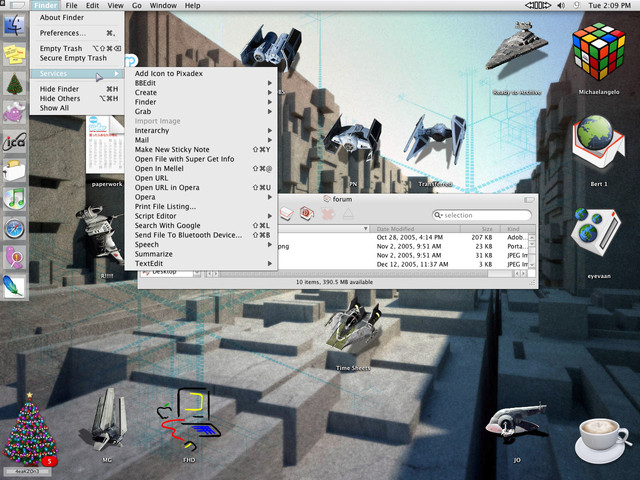This screenshot has width=640, height=480.
Task: Choose Summarize service
Action: [x=202, y=254]
